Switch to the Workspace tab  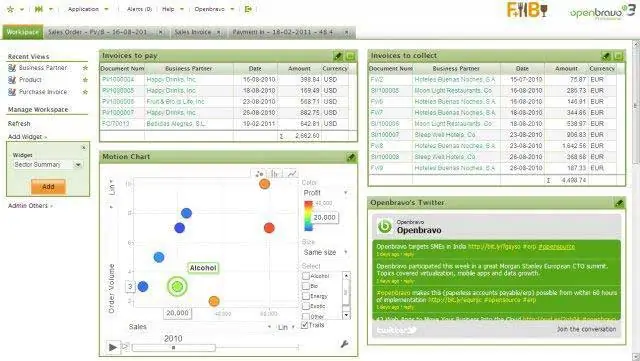[23, 32]
